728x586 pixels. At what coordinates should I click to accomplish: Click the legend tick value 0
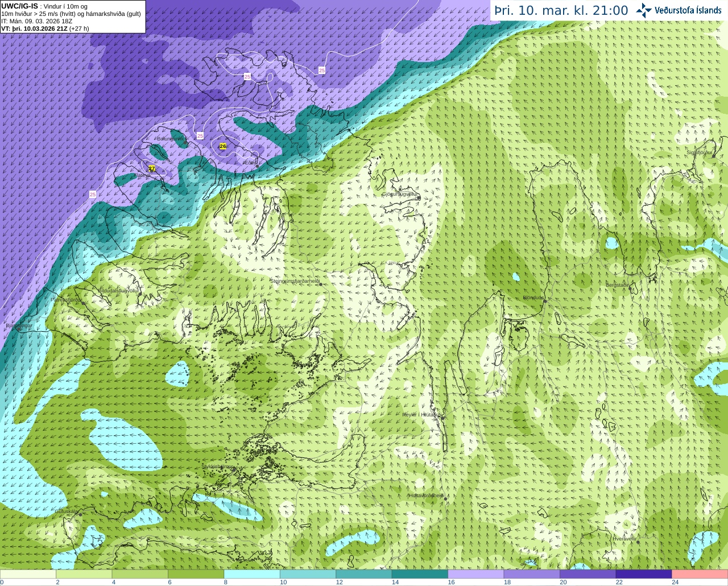click(x=2, y=582)
